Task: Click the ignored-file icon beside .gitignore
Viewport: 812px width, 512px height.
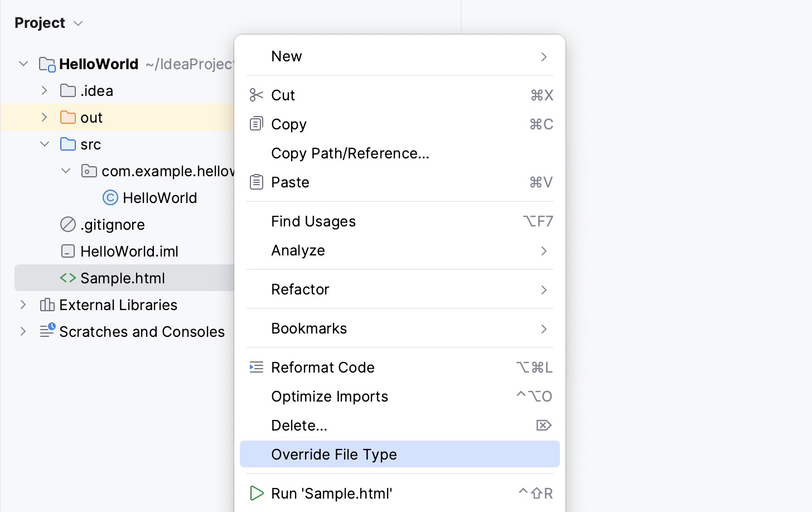Action: 67,224
